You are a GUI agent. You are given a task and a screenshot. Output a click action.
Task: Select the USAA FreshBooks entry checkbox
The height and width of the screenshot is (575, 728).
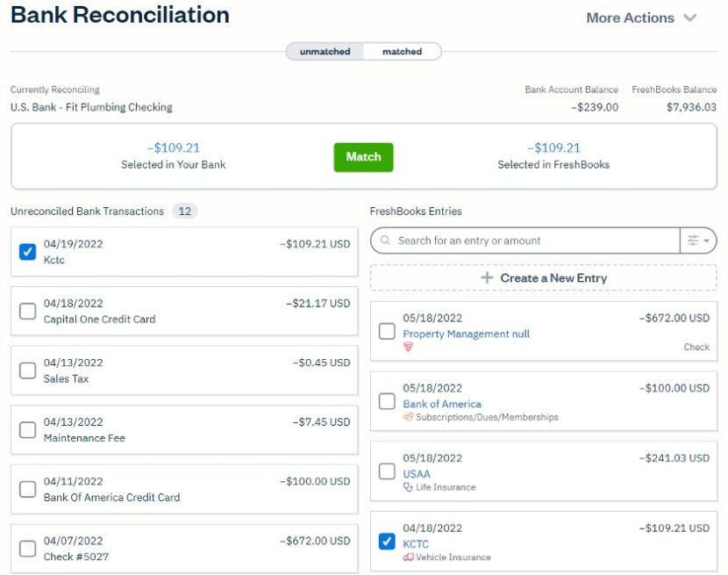coord(387,471)
